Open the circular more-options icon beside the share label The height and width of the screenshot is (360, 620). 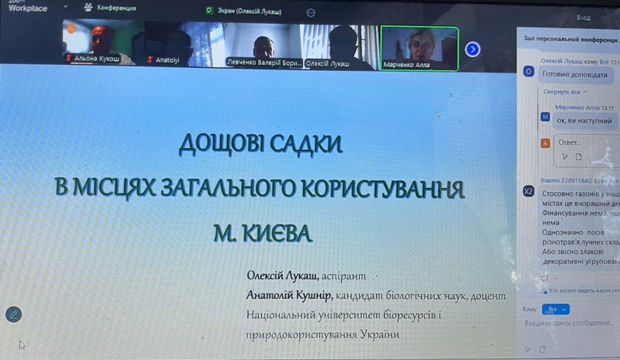point(311,13)
